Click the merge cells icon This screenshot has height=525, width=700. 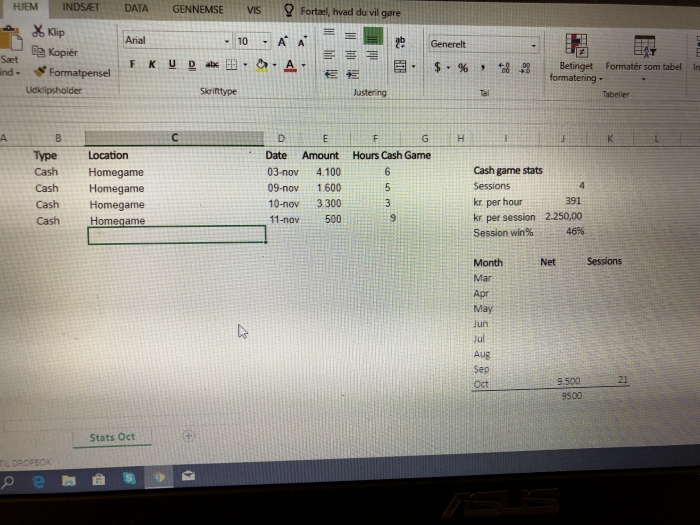[x=400, y=67]
